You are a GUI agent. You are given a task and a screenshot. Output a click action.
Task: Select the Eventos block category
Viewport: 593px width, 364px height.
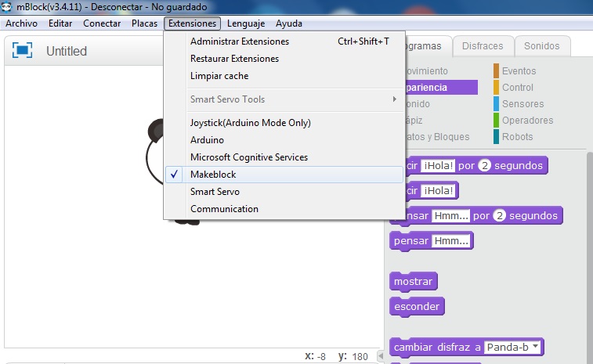[x=519, y=71]
